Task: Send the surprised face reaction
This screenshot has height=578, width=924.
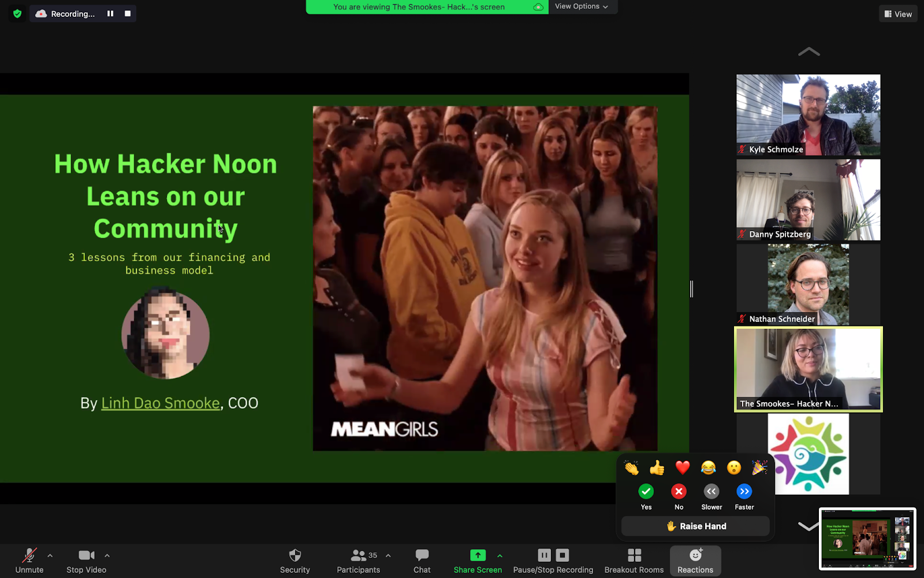Action: pyautogui.click(x=734, y=468)
